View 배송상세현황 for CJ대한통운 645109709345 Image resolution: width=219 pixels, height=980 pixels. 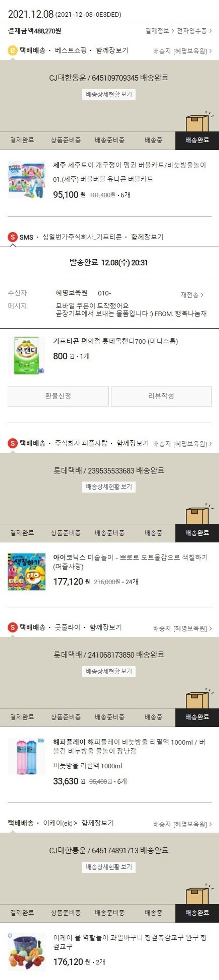(x=109, y=94)
